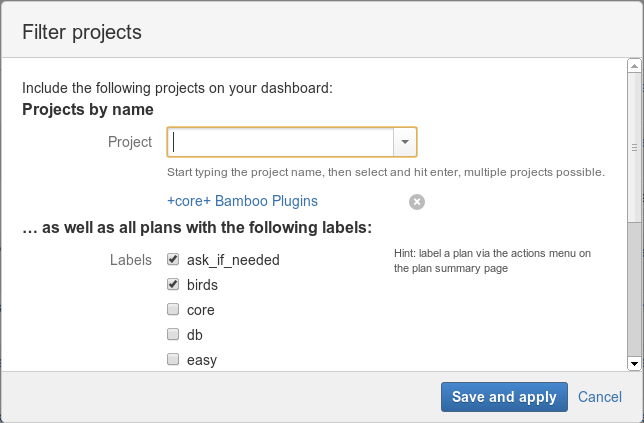Viewport: 644px width, 423px height.
Task: Click the 'ask_if_needed' label text
Action: (233, 260)
